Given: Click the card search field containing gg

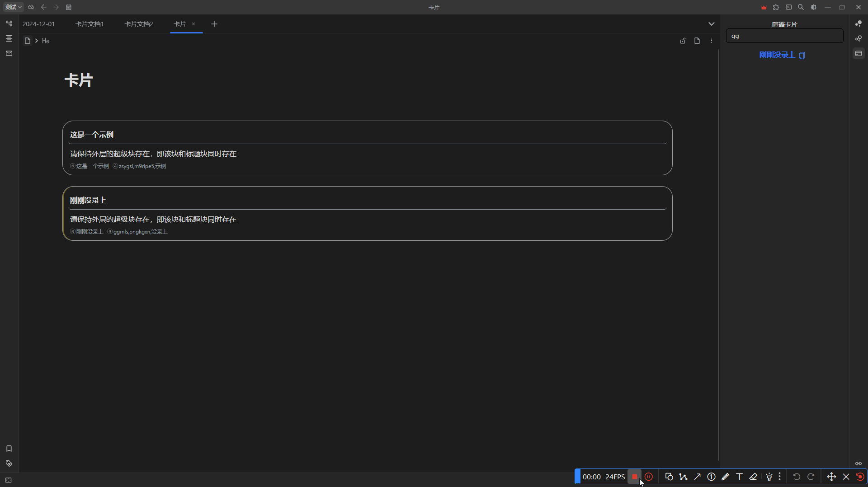Looking at the screenshot, I should click(x=784, y=36).
